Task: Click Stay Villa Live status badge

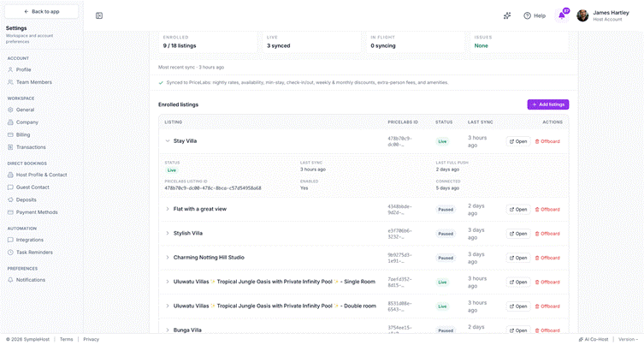Action: click(442, 141)
